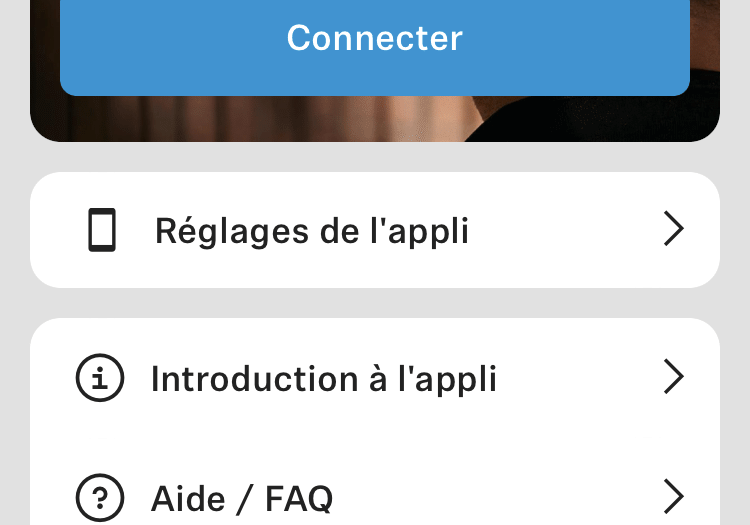Click the gap between Introduction and Aide rows
The image size is (750, 525).
coord(375,438)
